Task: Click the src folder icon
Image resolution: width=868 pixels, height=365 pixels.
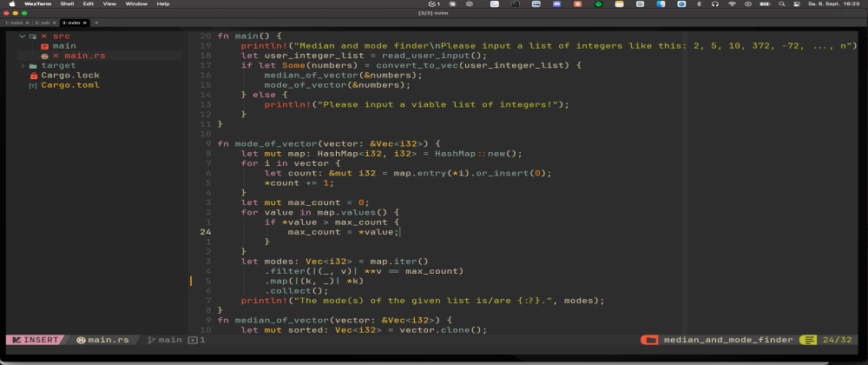Action: (x=33, y=36)
